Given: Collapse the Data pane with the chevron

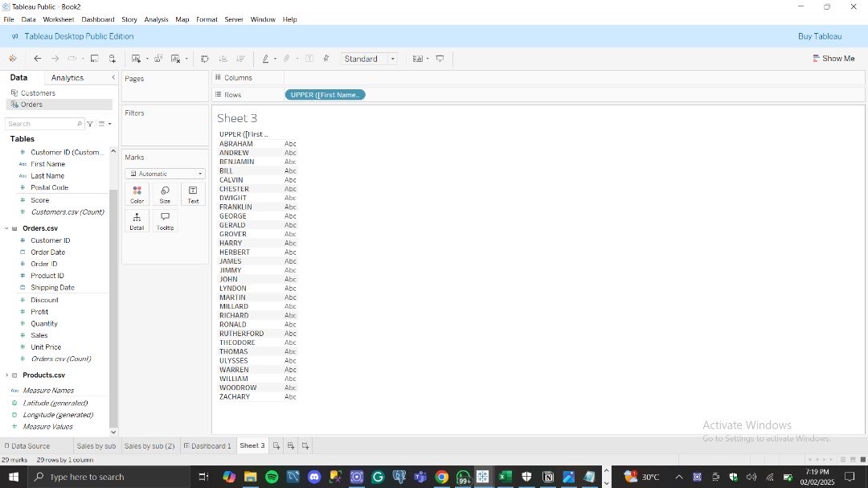Looking at the screenshot, I should point(113,77).
